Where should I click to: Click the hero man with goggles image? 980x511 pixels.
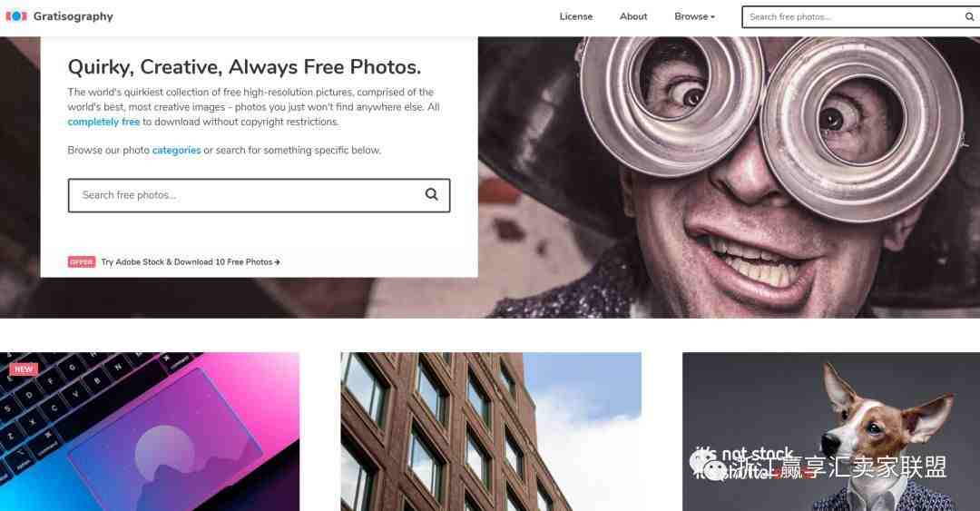click(729, 177)
